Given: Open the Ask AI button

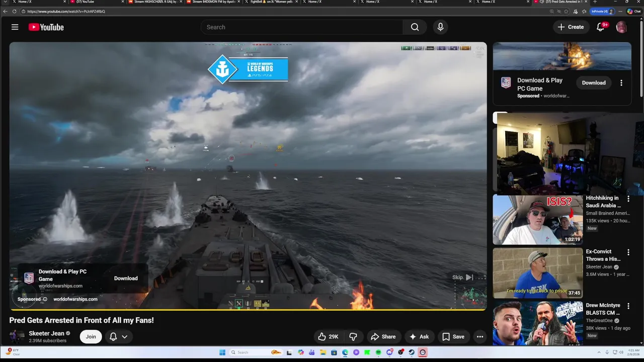Looking at the screenshot, I should coord(419,337).
